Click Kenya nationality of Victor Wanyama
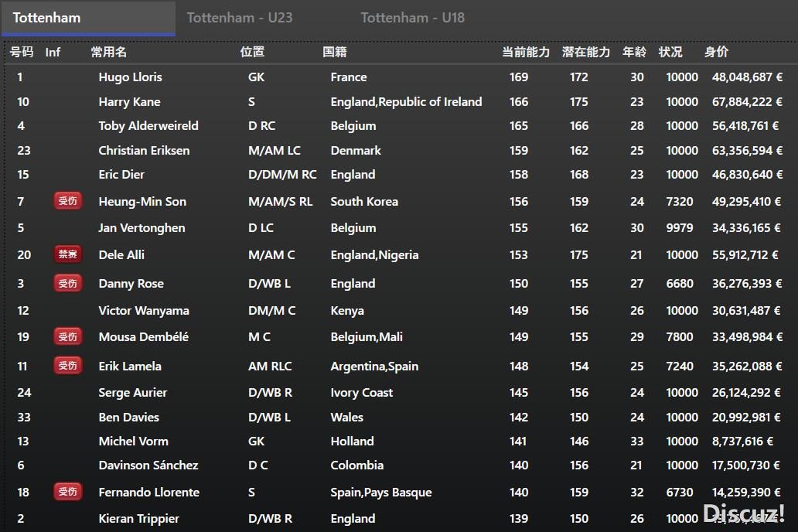 pos(347,311)
